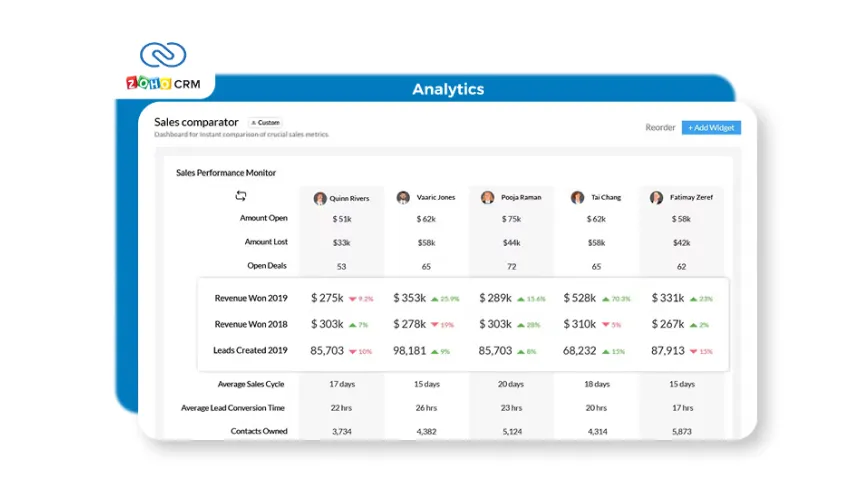Open the Custom dashboard type dropdown
This screenshot has height=484, width=860.
pos(265,123)
